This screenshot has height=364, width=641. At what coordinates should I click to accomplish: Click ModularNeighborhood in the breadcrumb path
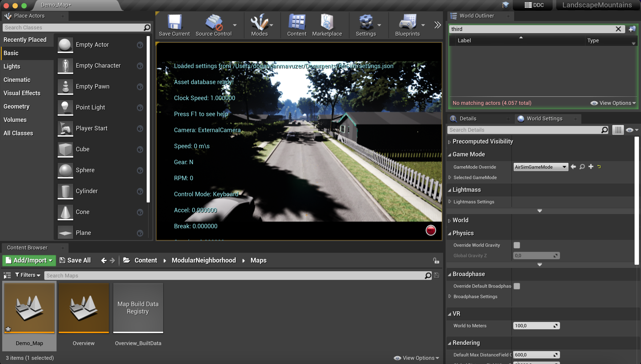pos(204,261)
